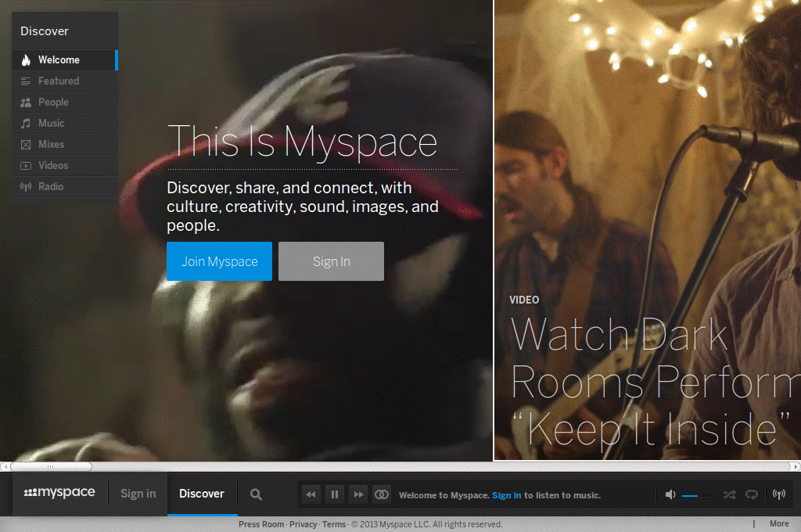801x532 pixels.
Task: Open Featured in Discover menu
Action: (65, 81)
